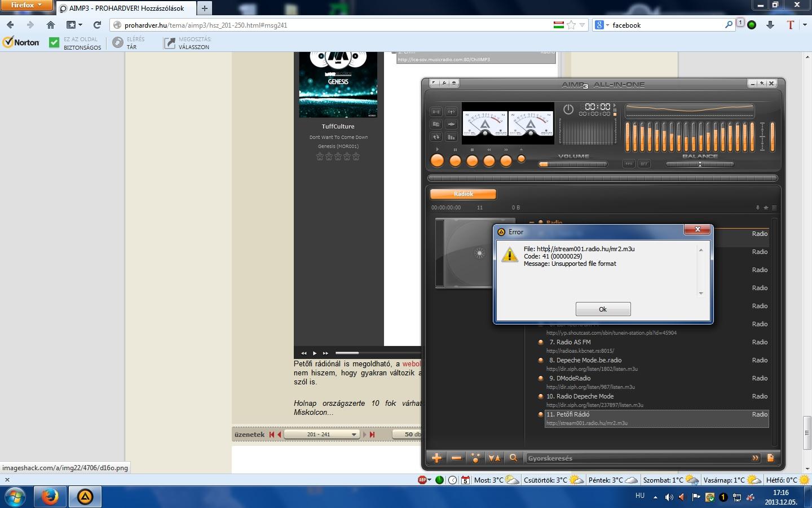This screenshot has height=508, width=812.
Task: Click the playlist favorites star icon
Action: pyautogui.click(x=766, y=208)
